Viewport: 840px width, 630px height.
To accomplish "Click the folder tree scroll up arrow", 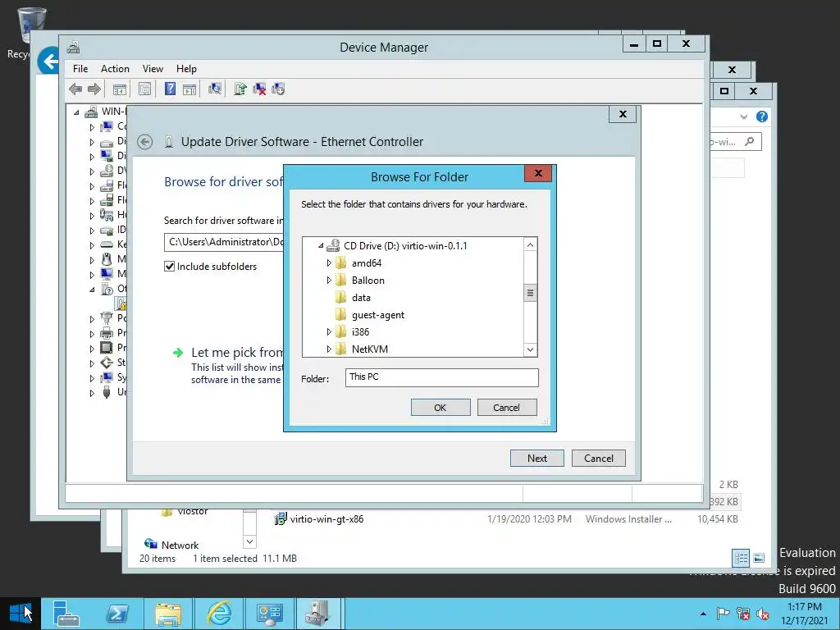I will [530, 244].
